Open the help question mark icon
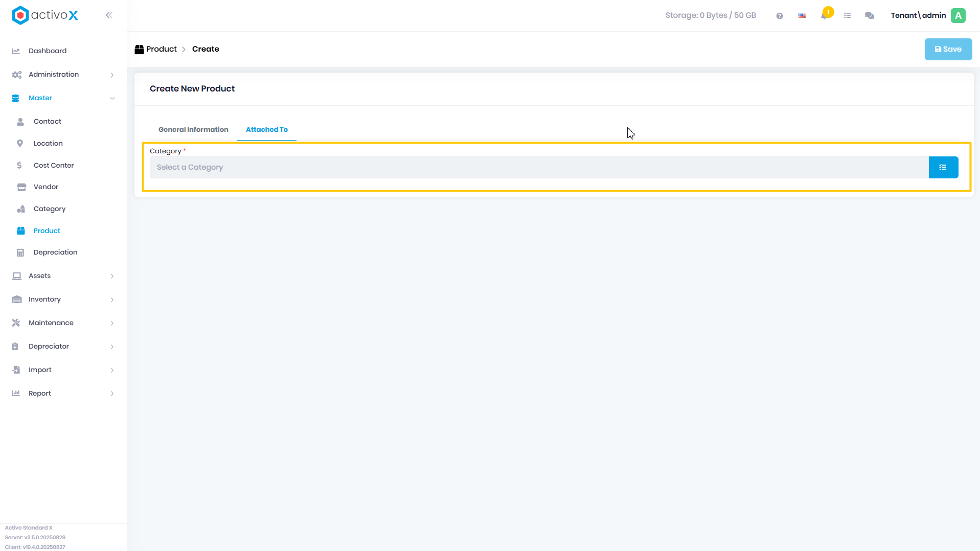 coord(780,16)
